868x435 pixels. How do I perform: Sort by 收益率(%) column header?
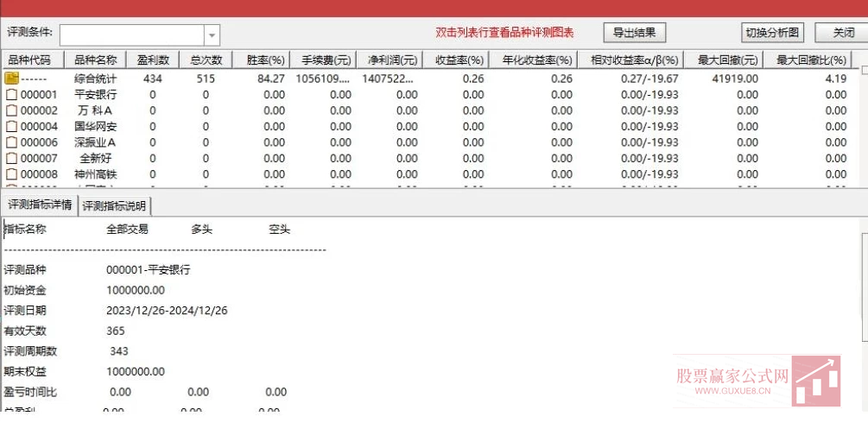pos(456,60)
